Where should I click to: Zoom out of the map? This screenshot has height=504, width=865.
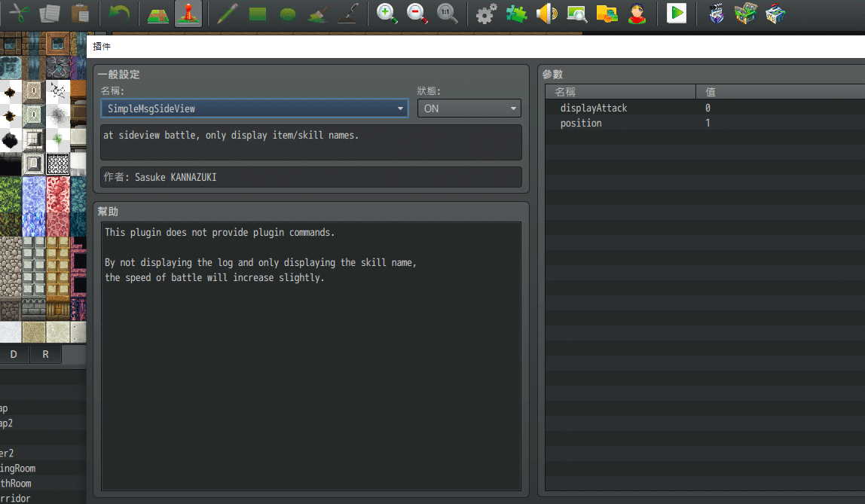point(417,14)
